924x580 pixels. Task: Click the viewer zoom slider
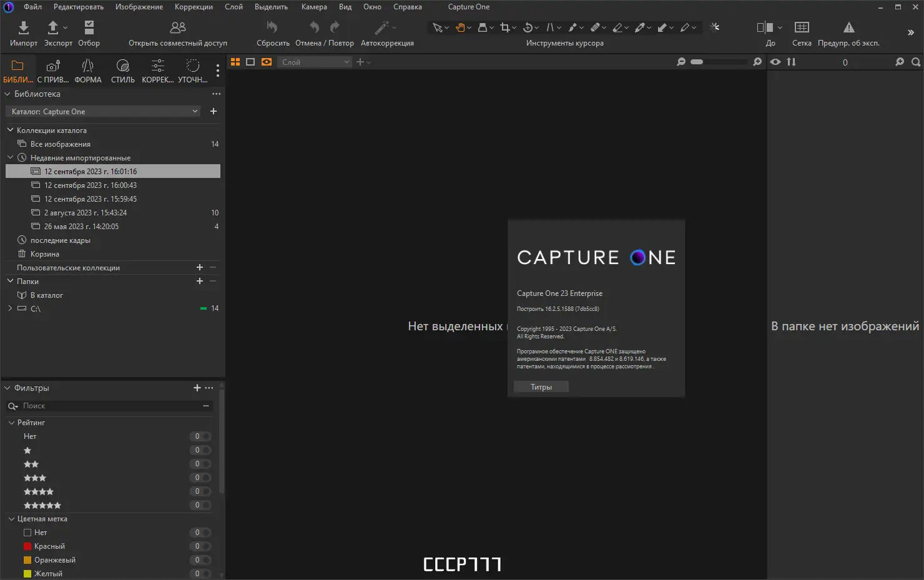point(718,62)
